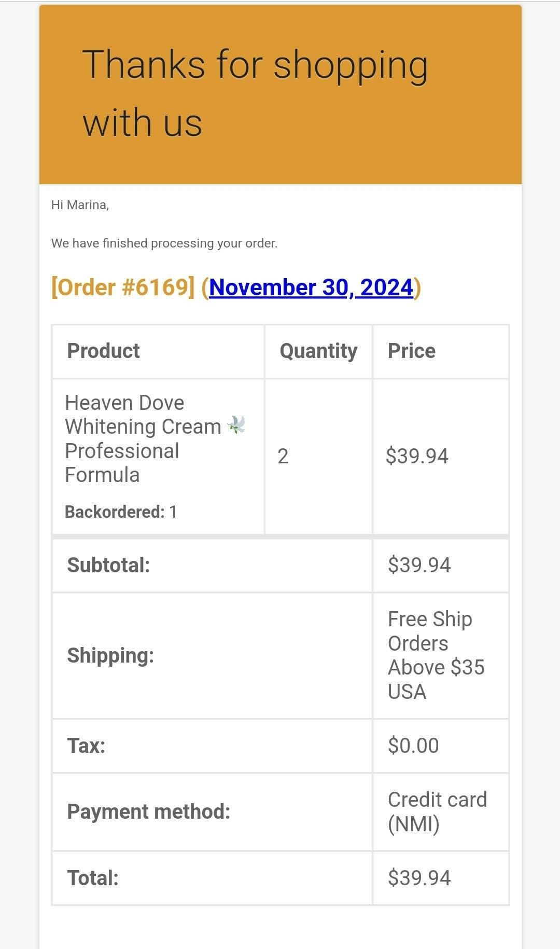Click the Total amount $39.94
The height and width of the screenshot is (949, 560).
[x=419, y=878]
